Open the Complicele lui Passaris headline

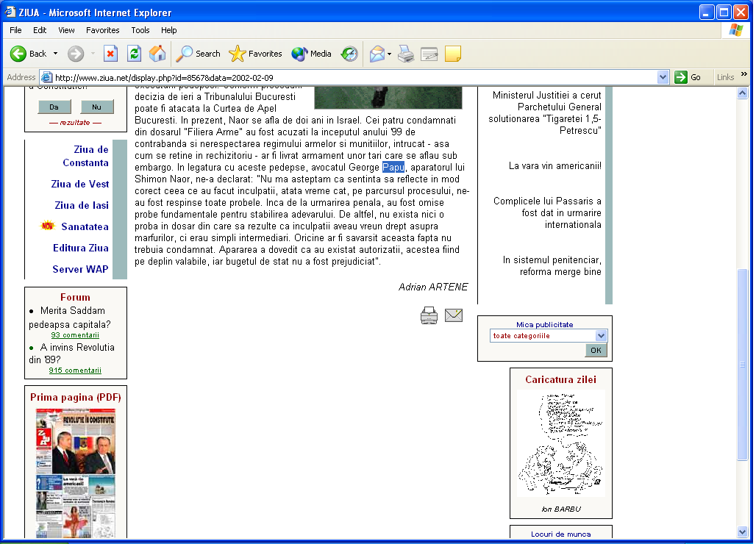(x=547, y=212)
